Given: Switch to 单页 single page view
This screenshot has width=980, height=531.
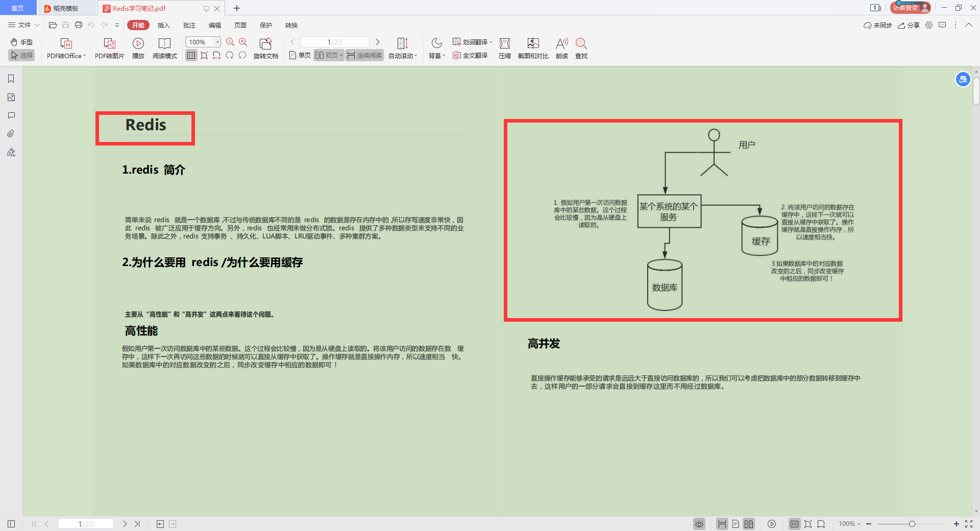Looking at the screenshot, I should click(300, 55).
